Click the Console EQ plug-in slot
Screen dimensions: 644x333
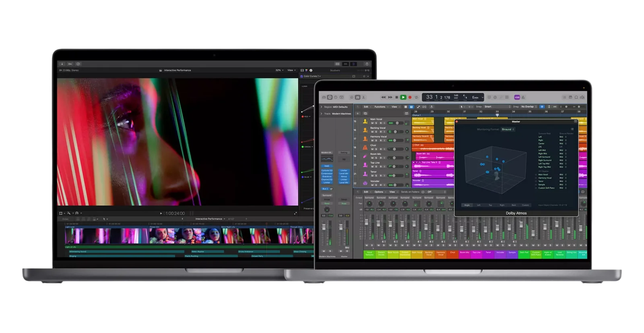pyautogui.click(x=327, y=171)
